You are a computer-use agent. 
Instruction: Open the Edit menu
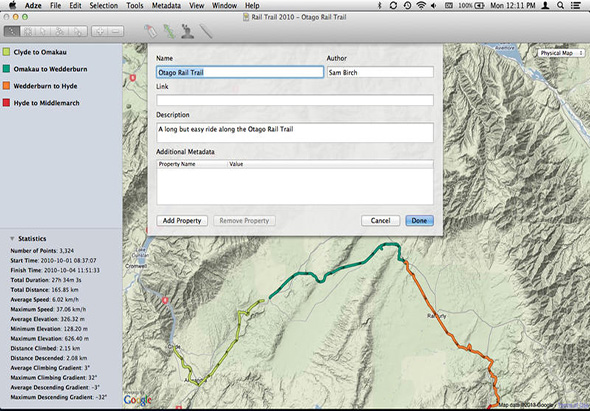click(x=75, y=5)
